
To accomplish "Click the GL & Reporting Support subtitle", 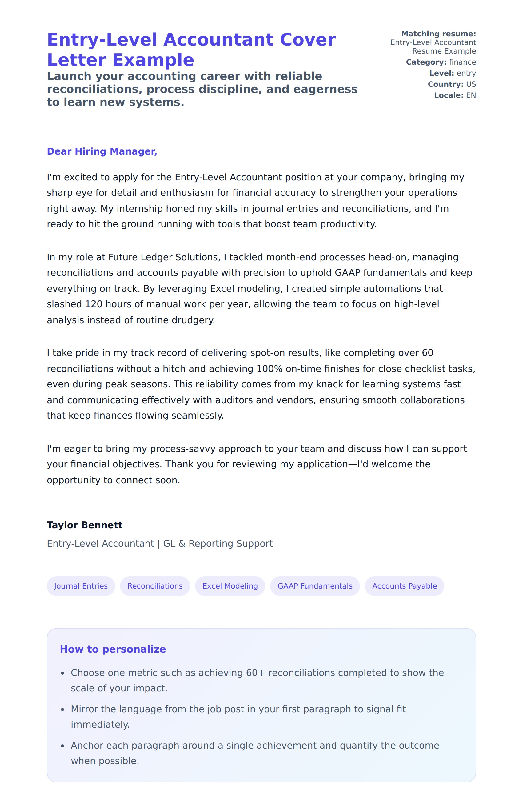I will point(160,543).
